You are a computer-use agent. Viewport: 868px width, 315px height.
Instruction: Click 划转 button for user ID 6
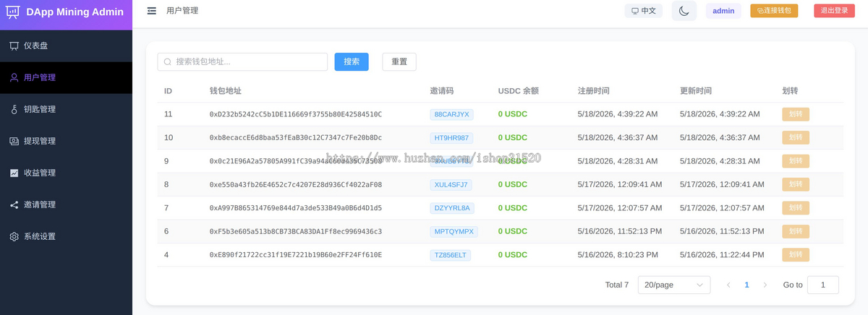point(796,231)
